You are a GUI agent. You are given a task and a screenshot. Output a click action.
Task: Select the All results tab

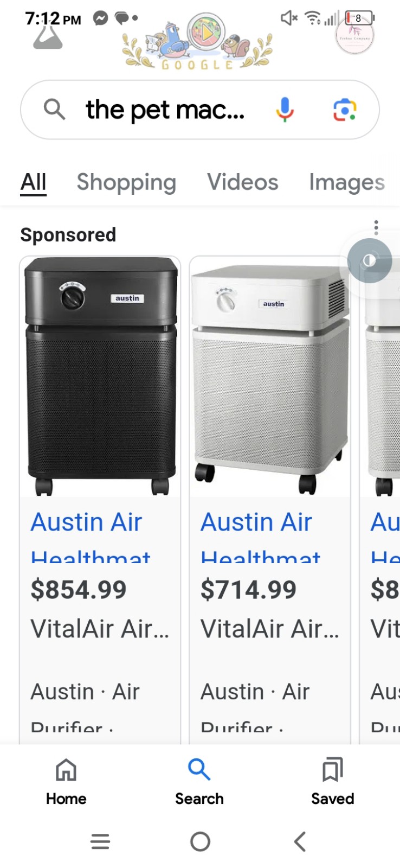point(33,182)
